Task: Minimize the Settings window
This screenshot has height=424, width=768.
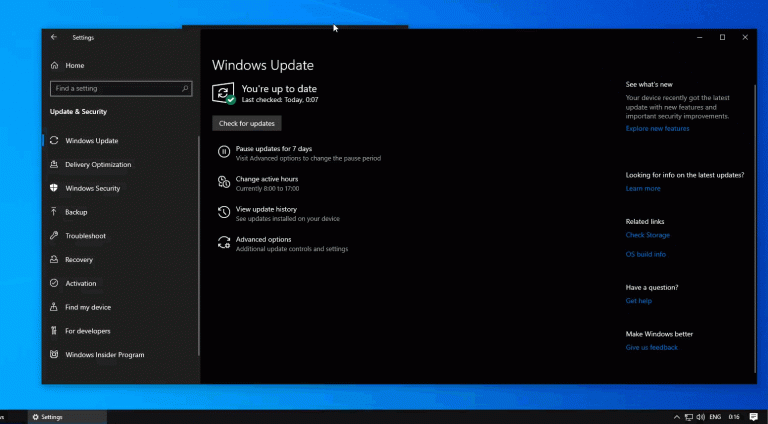Action: tap(699, 37)
